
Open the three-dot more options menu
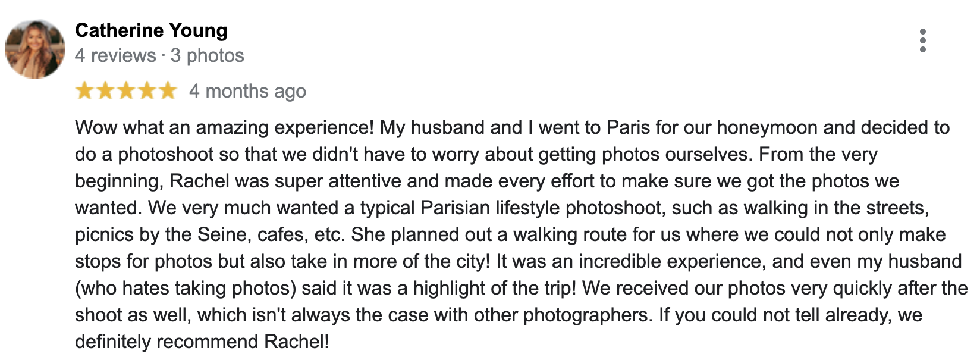922,40
